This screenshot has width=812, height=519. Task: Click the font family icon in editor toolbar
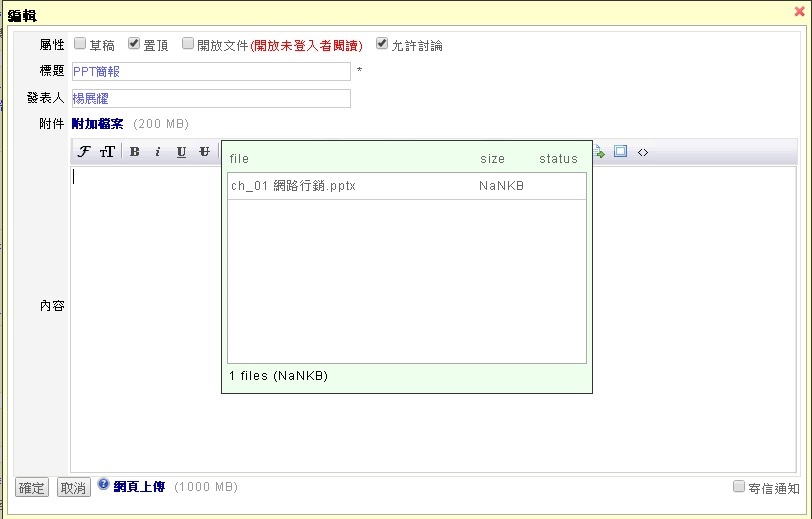click(x=85, y=152)
